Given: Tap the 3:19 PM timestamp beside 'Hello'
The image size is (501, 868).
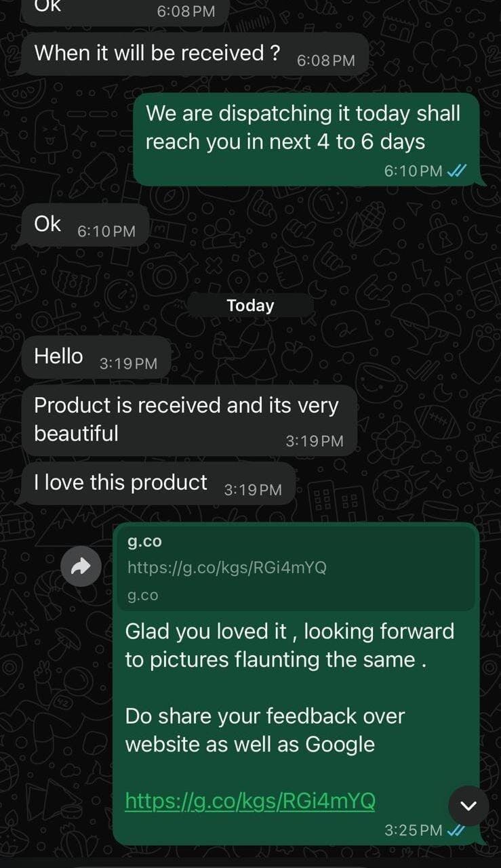Looking at the screenshot, I should point(128,364).
